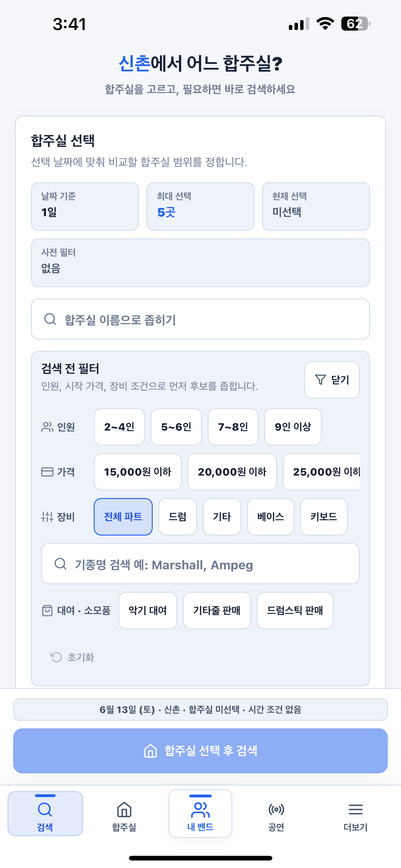Enable the 드럼 equipment filter
This screenshot has height=868, width=401.
coord(177,516)
